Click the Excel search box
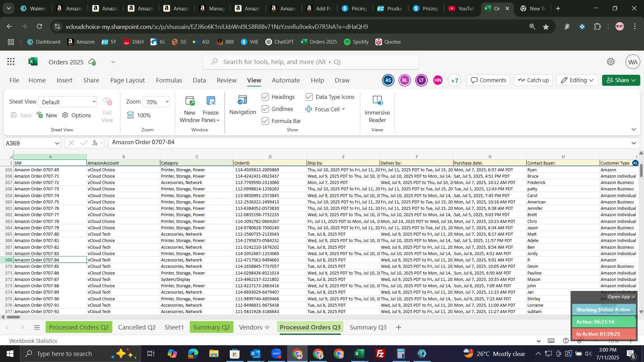This screenshot has height=362, width=644. click(x=311, y=62)
